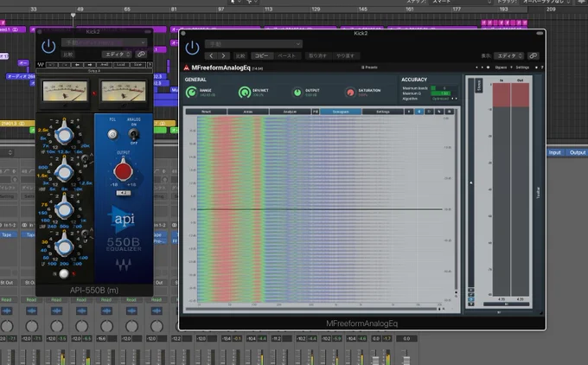Click Load in Waves toolbar

tap(121, 65)
